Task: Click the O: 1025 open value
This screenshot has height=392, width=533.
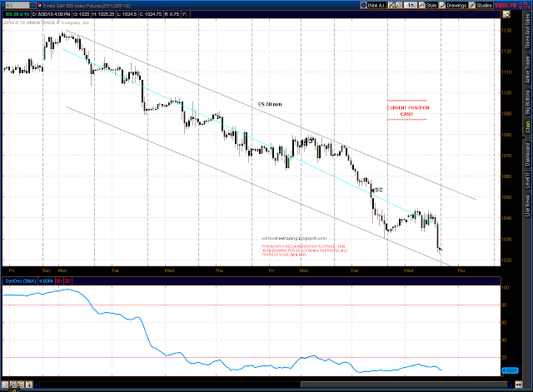Action: [x=82, y=14]
